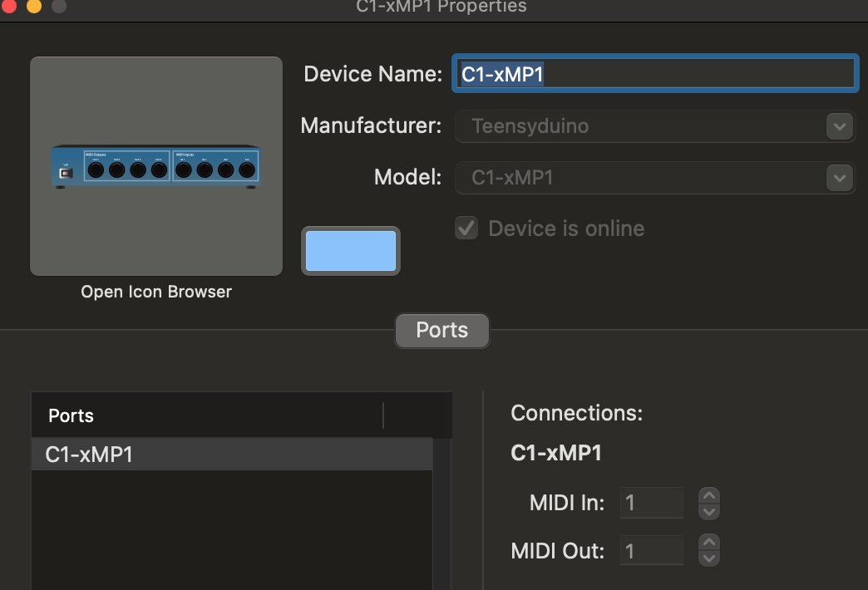
Task: Decrease MIDI In value with down arrow
Action: click(x=708, y=510)
